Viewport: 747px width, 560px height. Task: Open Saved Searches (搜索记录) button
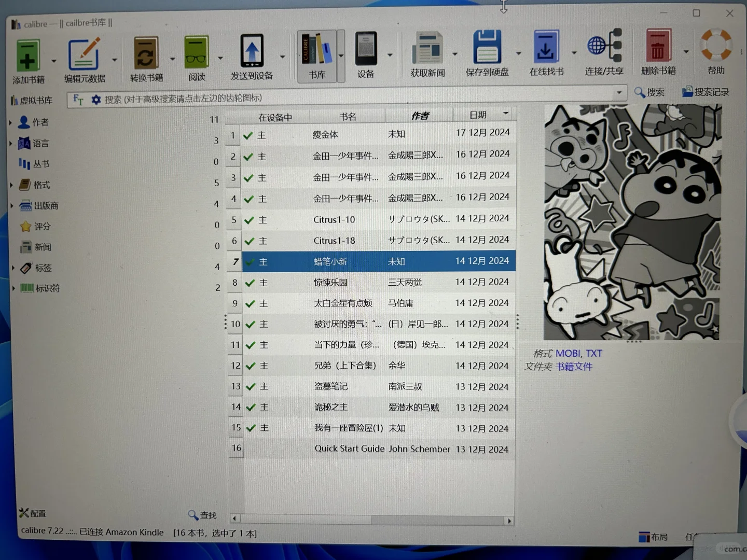pyautogui.click(x=706, y=92)
